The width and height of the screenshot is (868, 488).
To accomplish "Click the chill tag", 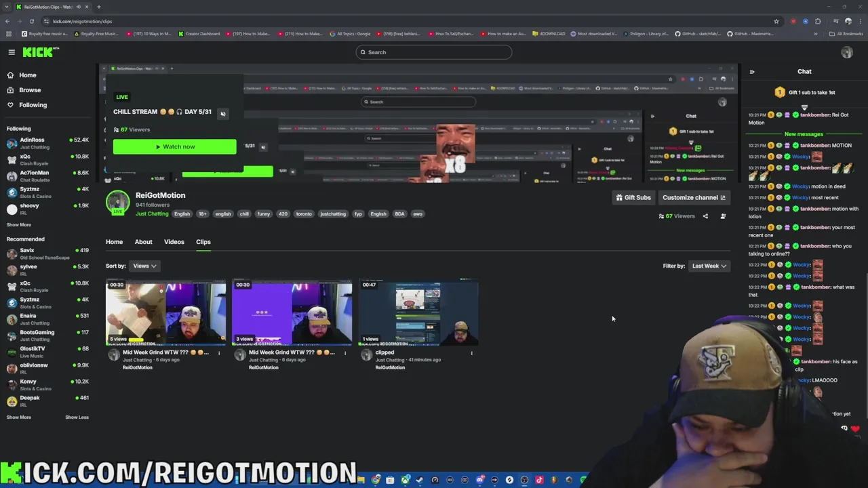I will pos(244,214).
